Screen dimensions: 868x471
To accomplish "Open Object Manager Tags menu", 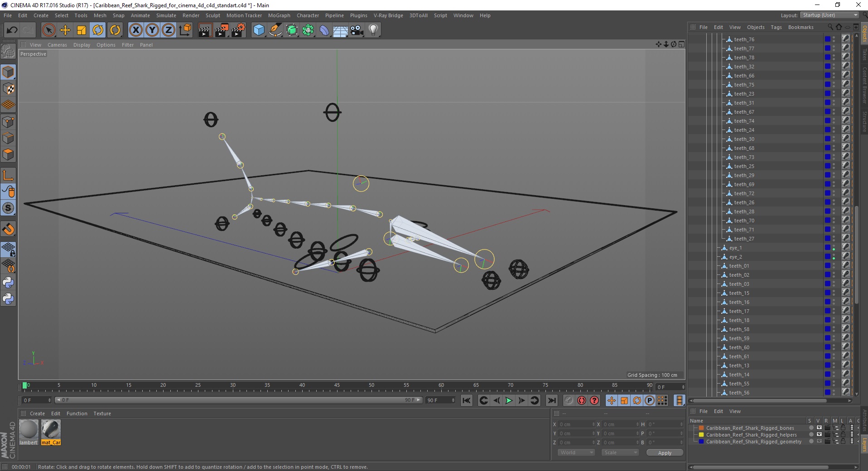I will tap(776, 27).
